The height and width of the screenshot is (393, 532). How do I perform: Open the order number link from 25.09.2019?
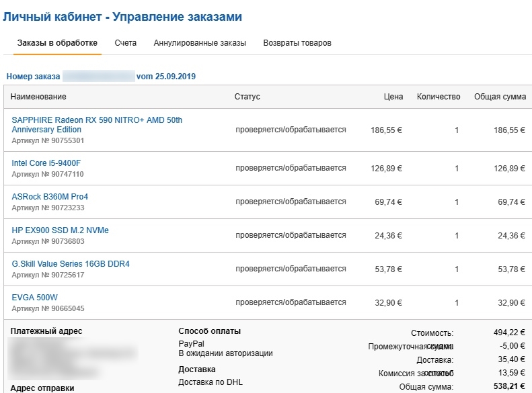(101, 76)
